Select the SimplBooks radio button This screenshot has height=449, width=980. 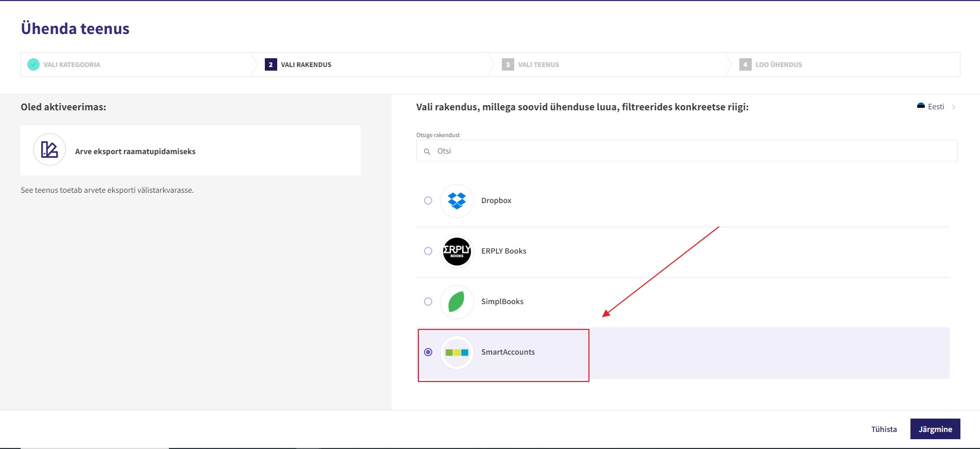(428, 302)
